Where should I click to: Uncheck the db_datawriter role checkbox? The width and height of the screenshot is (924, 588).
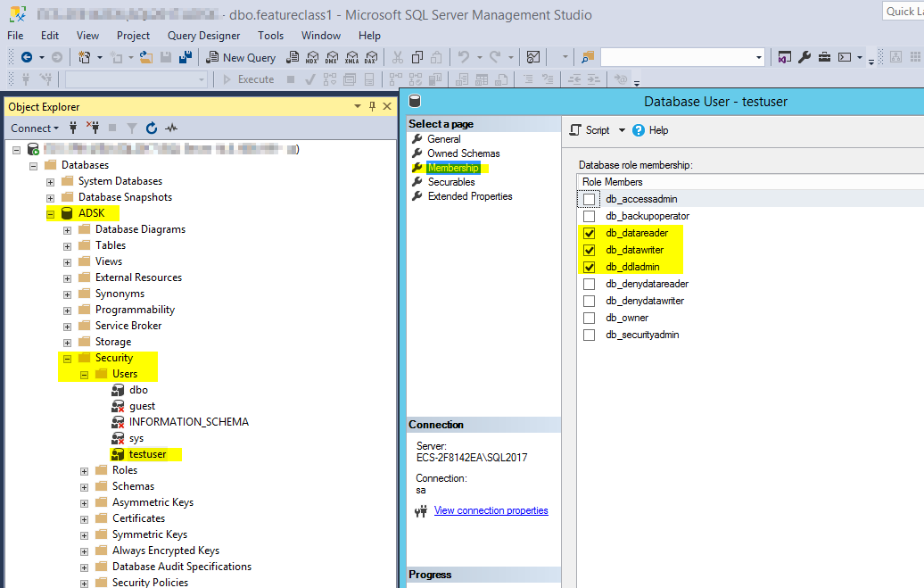[589, 250]
